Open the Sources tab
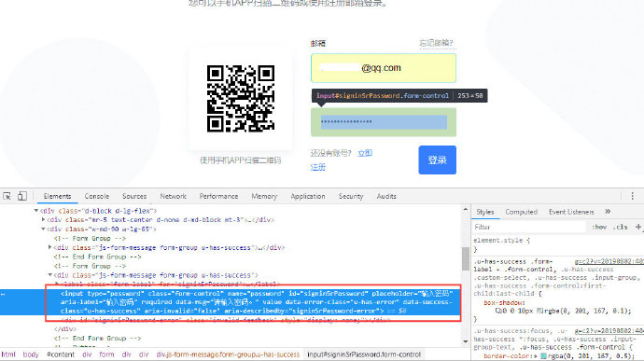 tap(134, 196)
